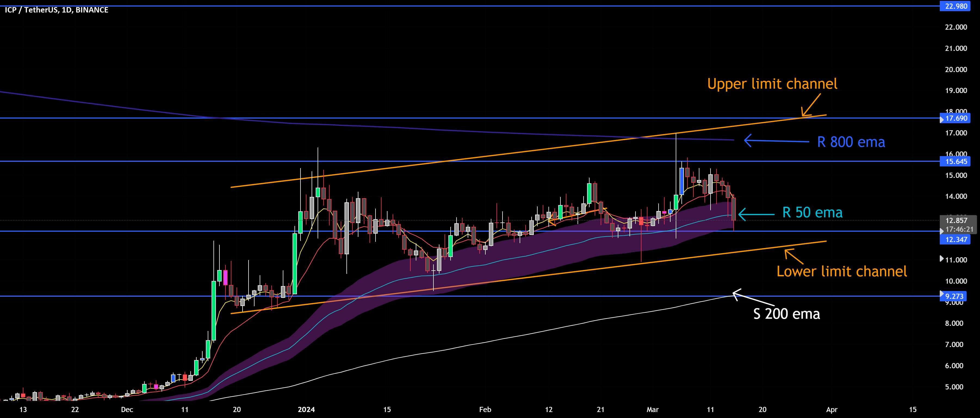Select the 'Upper limit channel' annotation text
Viewport: 980px width, 418px height.
point(772,84)
